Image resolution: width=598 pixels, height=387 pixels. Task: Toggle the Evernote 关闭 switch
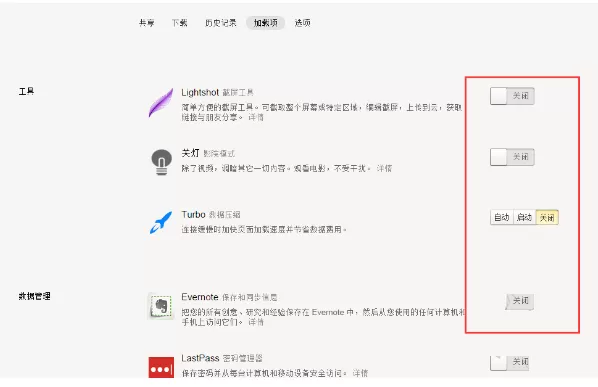click(x=519, y=301)
